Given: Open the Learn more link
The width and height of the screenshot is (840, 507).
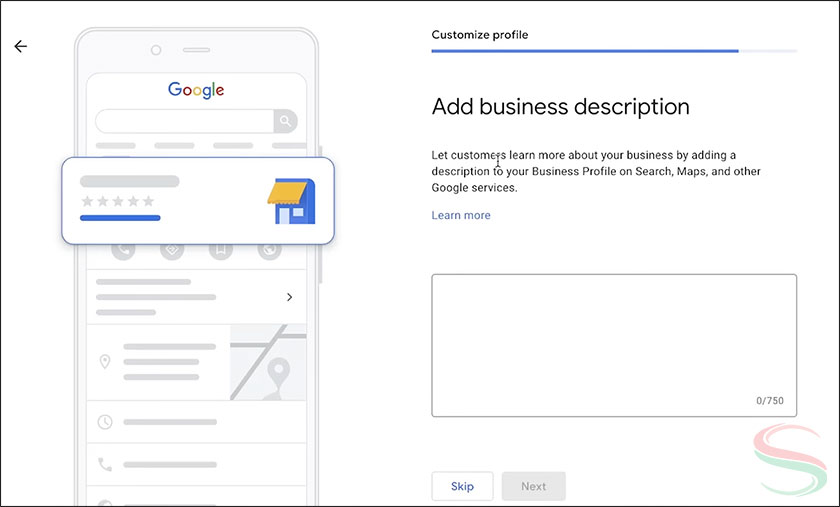Looking at the screenshot, I should pyautogui.click(x=461, y=215).
